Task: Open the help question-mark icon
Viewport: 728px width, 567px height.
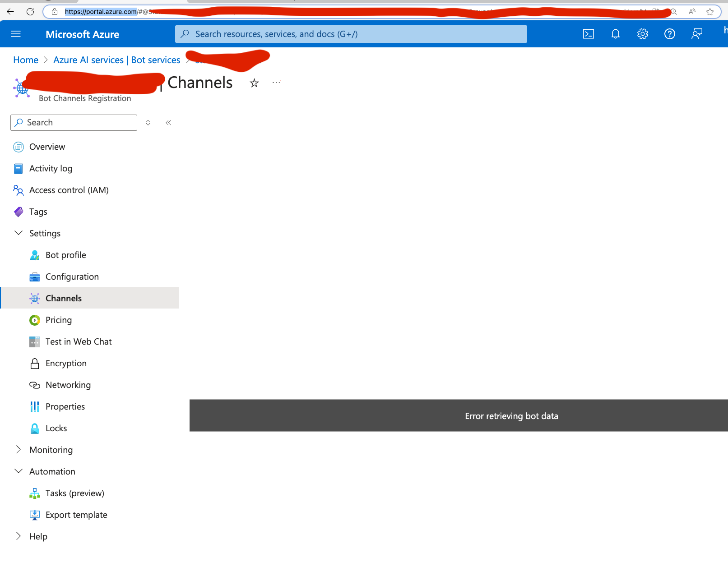Action: coord(670,34)
